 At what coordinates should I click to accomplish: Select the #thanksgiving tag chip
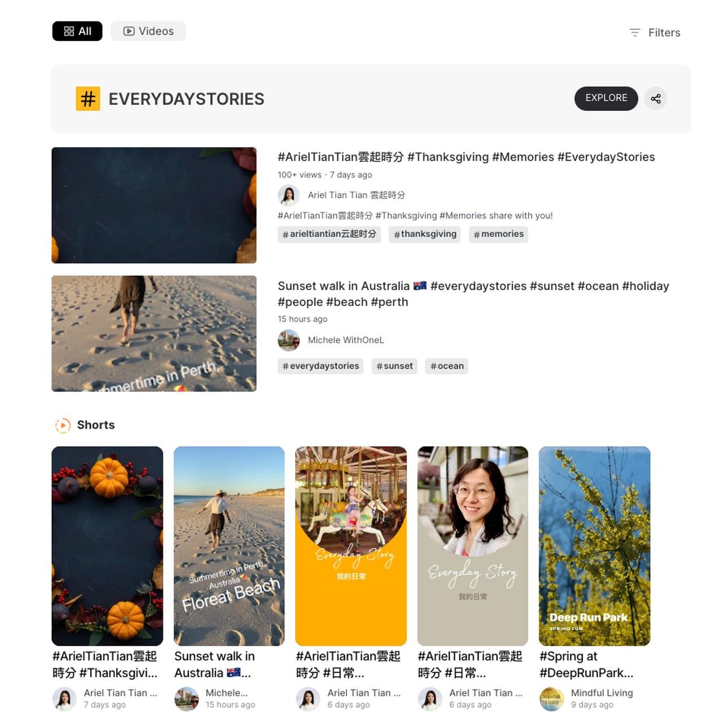(425, 234)
